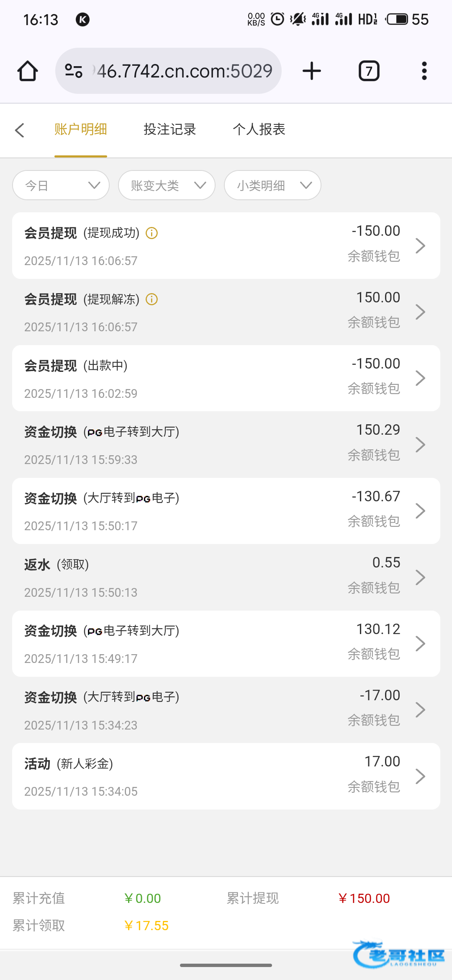The image size is (452, 980).
Task: Tap info icon beside 提现解冻
Action: pyautogui.click(x=152, y=299)
